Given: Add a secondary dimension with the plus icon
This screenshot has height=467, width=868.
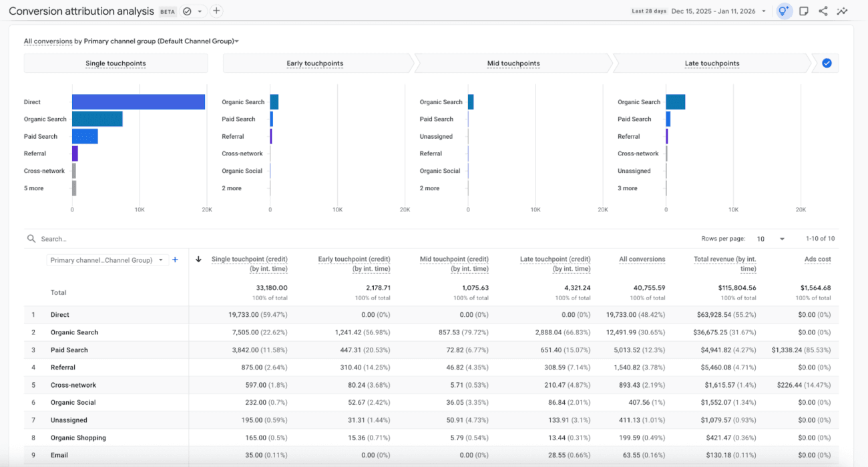Looking at the screenshot, I should pyautogui.click(x=175, y=260).
